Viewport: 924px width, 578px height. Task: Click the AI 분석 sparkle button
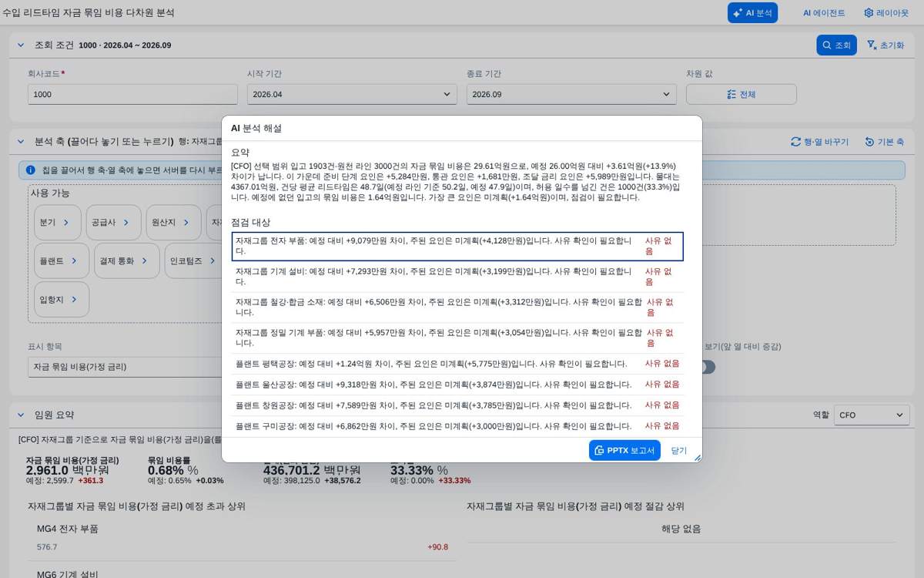coord(752,12)
